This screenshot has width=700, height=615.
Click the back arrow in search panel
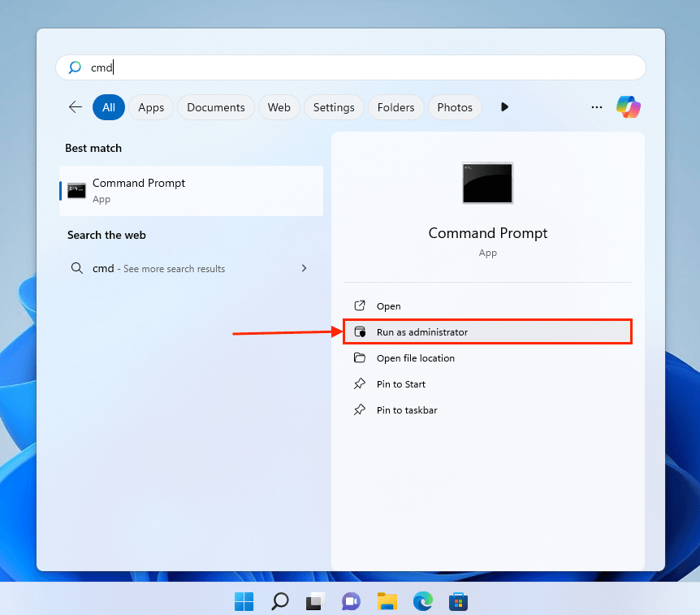76,107
